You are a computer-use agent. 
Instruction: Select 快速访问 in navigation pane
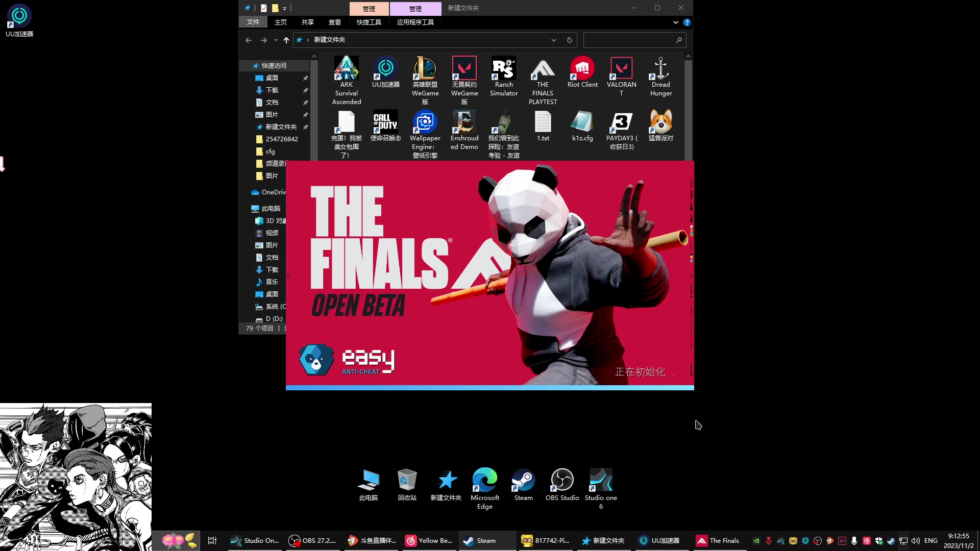[x=274, y=65]
